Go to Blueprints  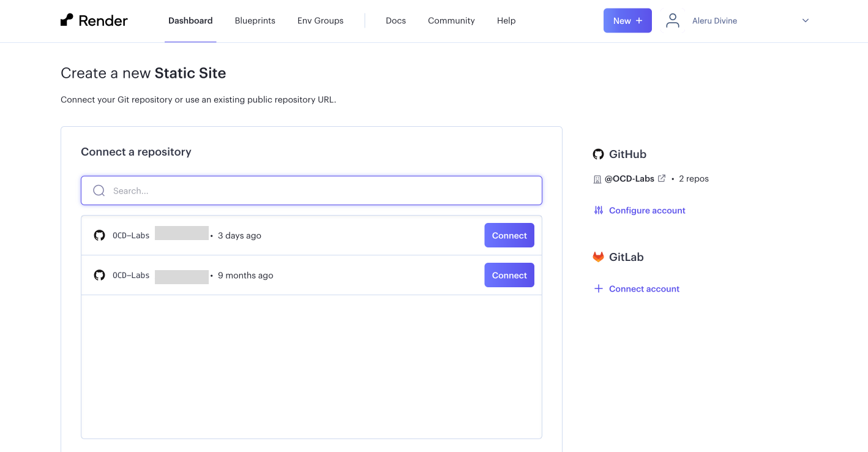255,21
